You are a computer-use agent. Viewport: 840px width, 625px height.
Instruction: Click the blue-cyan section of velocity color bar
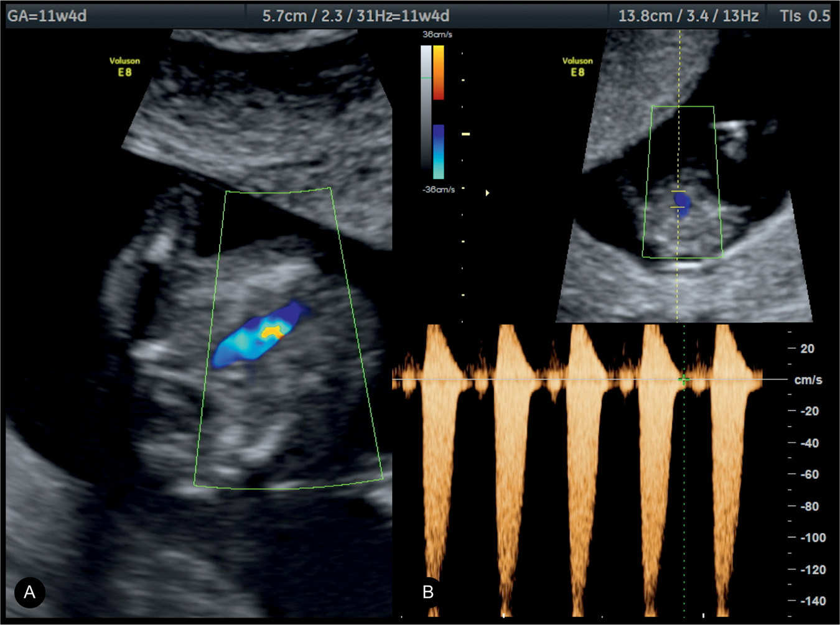click(439, 152)
